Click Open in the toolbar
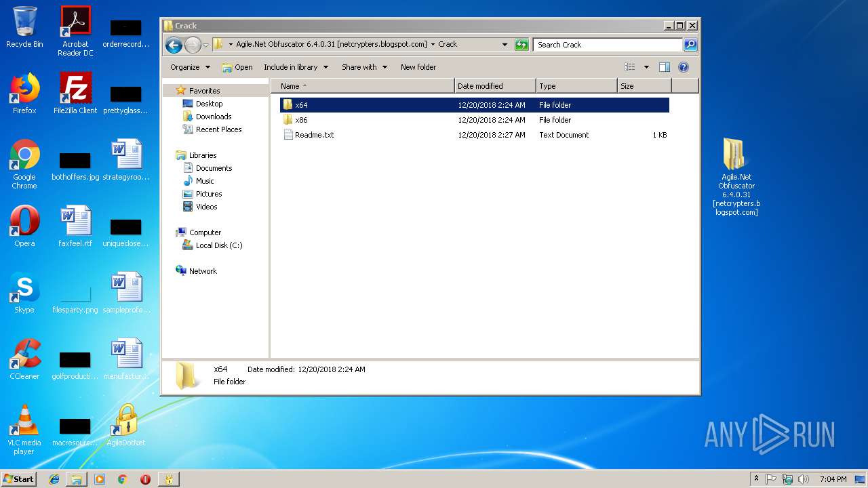Screen dimensions: 868x488 tap(237, 67)
